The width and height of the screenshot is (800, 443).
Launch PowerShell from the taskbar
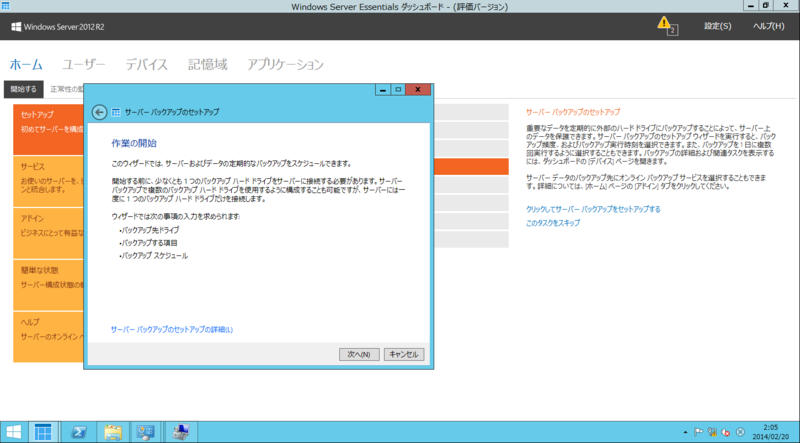78,432
